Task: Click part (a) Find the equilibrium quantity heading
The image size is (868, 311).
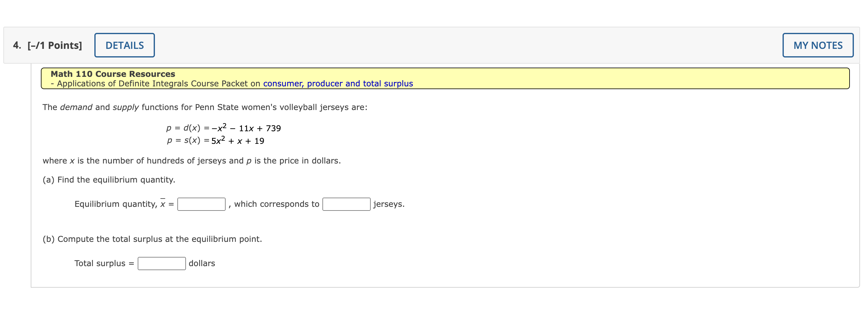Action: click(108, 179)
